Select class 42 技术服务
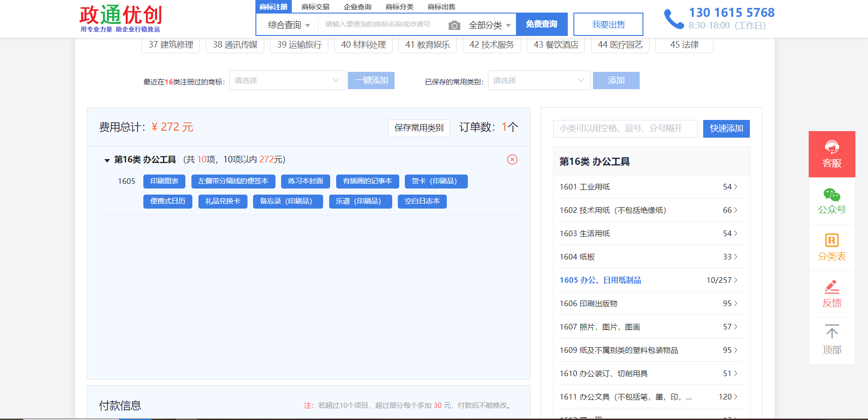868x420 pixels. 492,45
